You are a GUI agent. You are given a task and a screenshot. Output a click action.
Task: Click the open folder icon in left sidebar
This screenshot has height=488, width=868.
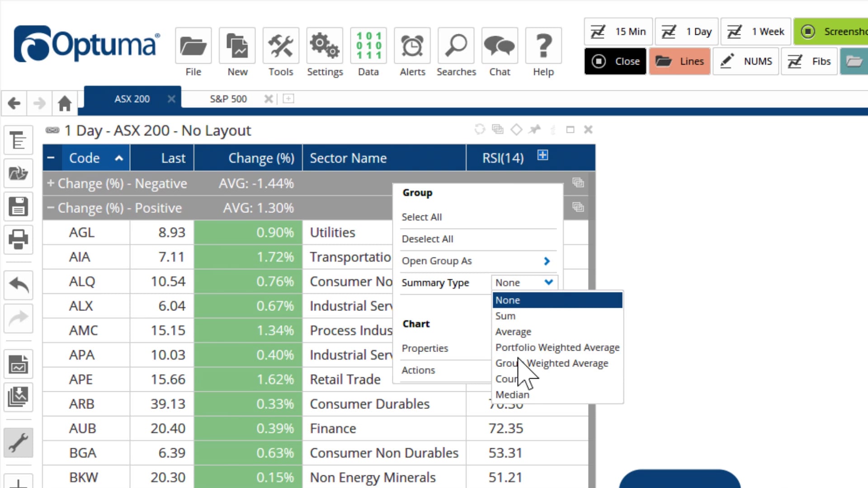pyautogui.click(x=18, y=173)
